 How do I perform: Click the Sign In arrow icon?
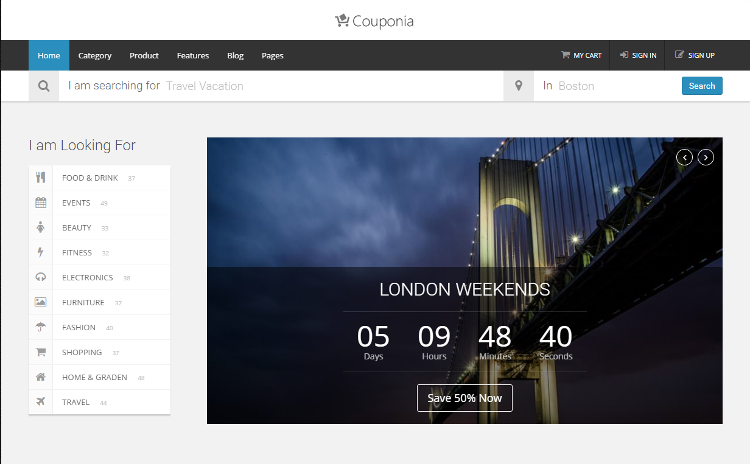point(624,55)
